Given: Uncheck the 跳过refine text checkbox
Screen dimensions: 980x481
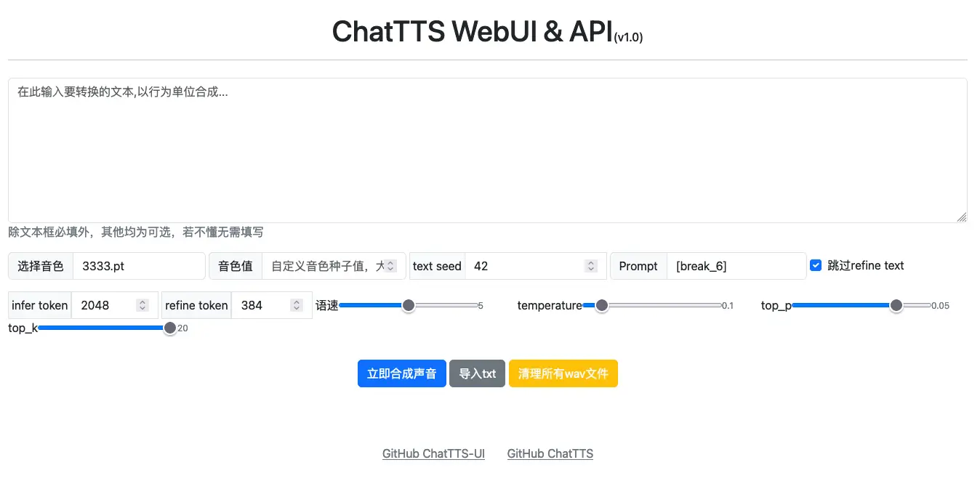Looking at the screenshot, I should 816,265.
